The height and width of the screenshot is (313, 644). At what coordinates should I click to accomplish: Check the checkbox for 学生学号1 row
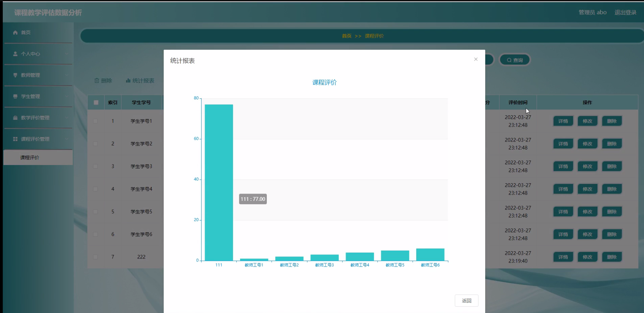tap(96, 121)
